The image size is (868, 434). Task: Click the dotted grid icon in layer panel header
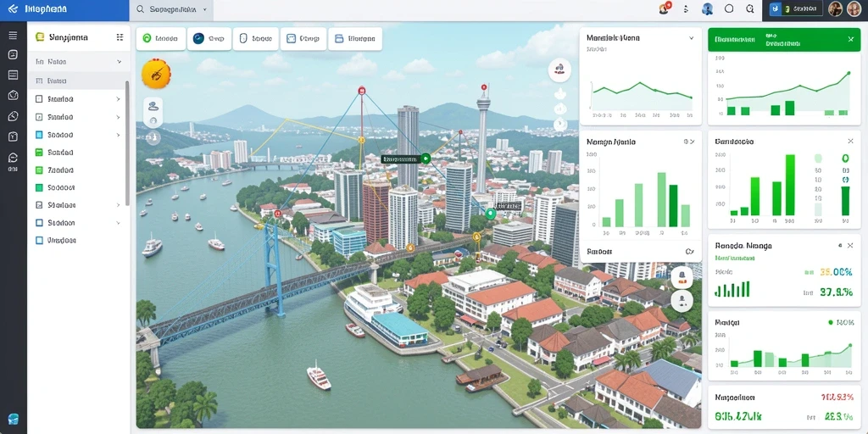click(120, 37)
